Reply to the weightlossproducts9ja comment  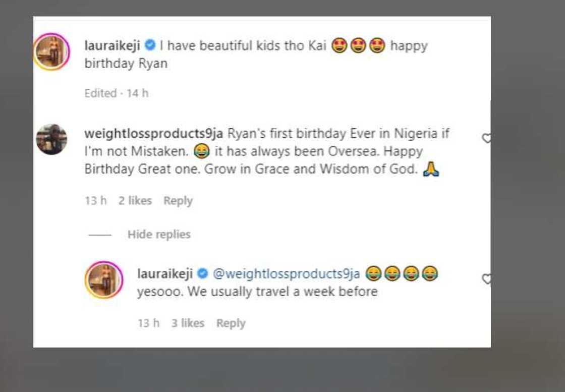point(178,201)
